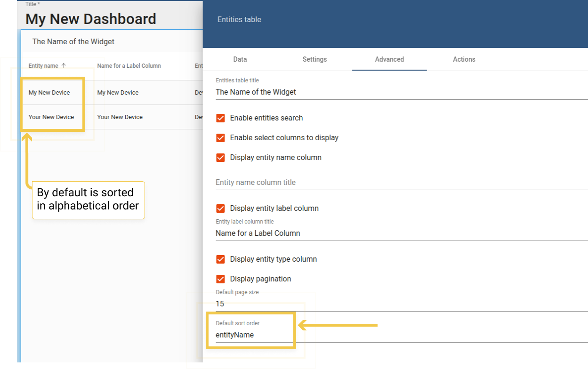
Task: Click the Name for a Label Column header
Action: (x=129, y=66)
